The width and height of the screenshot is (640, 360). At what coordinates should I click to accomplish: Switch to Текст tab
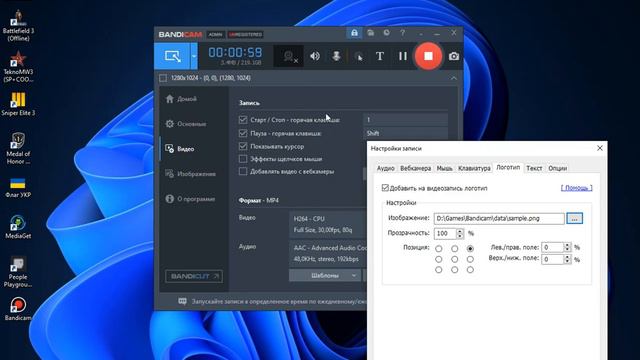pyautogui.click(x=534, y=168)
